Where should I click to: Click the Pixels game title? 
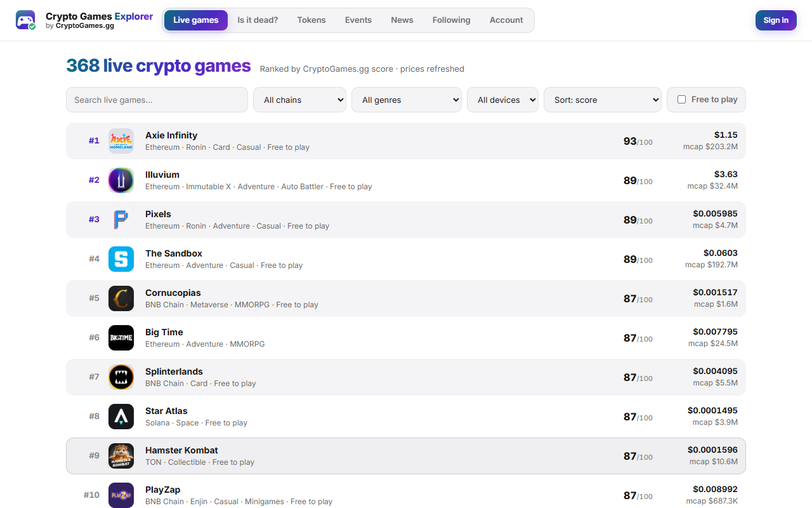158,214
